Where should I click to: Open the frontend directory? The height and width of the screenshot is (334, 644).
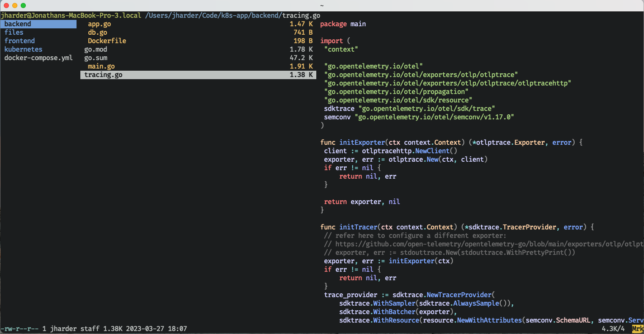tap(19, 41)
